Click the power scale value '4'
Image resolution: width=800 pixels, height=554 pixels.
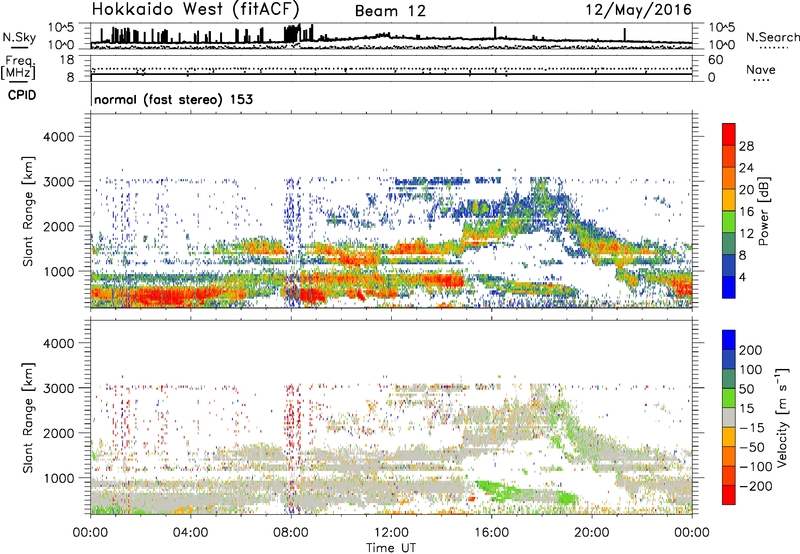pos(742,278)
